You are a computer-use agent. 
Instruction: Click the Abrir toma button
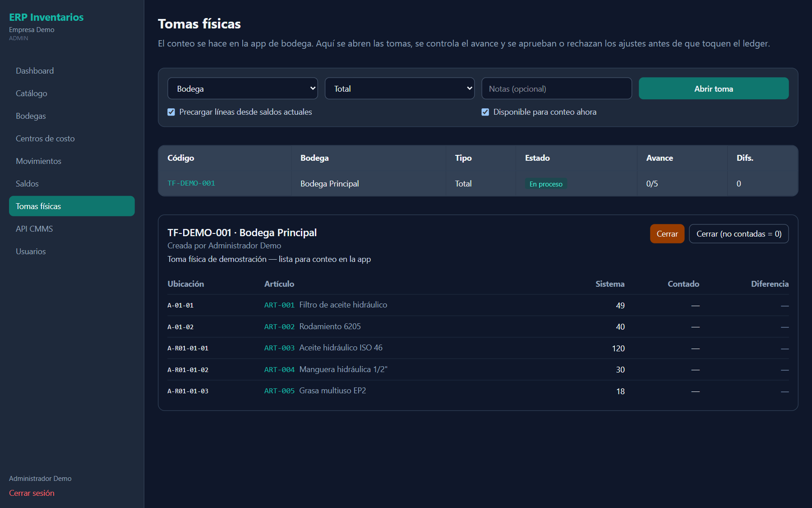point(714,89)
